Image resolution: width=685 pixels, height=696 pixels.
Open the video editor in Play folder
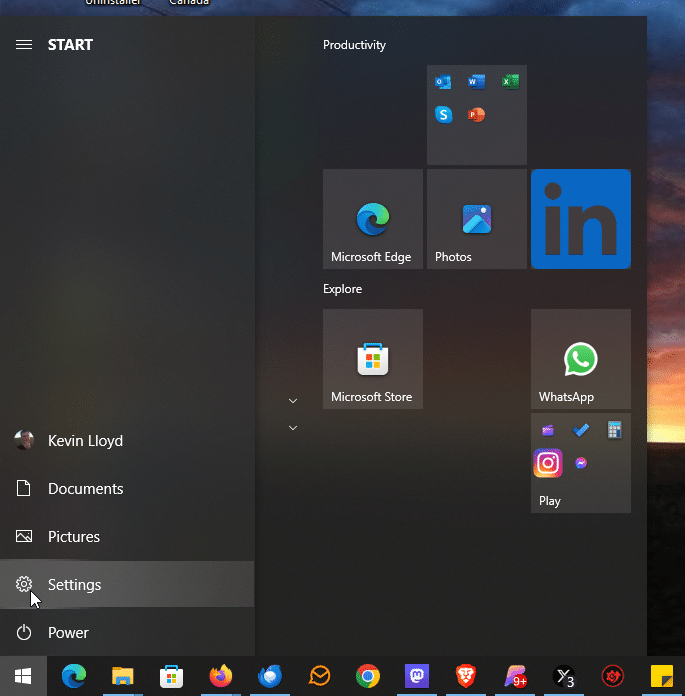548,430
